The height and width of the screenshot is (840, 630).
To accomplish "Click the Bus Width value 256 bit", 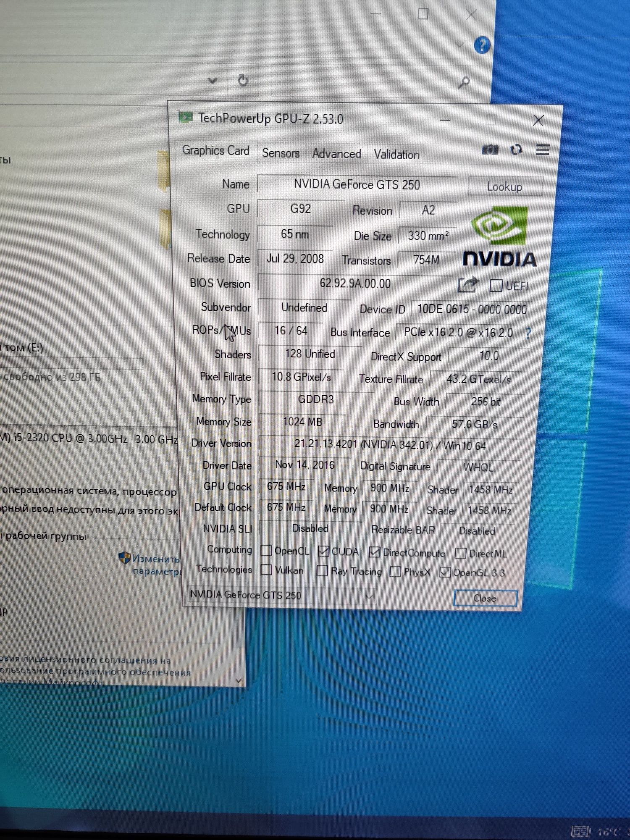I will coord(486,402).
